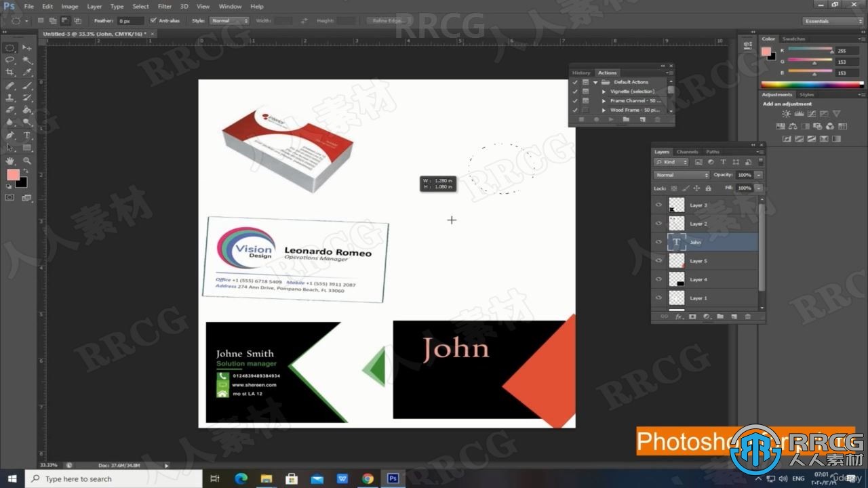Viewport: 868px width, 488px height.
Task: Open the Essentials workspace dropdown
Action: coord(833,21)
